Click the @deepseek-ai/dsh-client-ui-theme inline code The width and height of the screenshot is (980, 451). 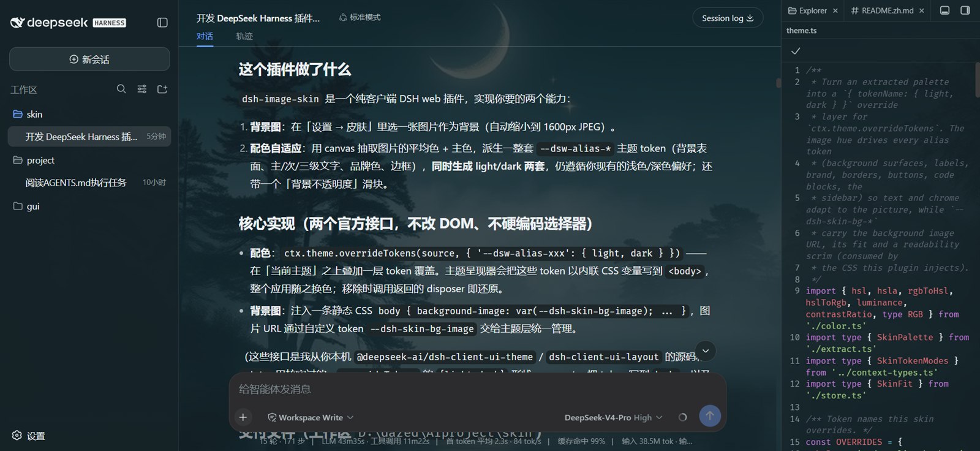[445, 357]
